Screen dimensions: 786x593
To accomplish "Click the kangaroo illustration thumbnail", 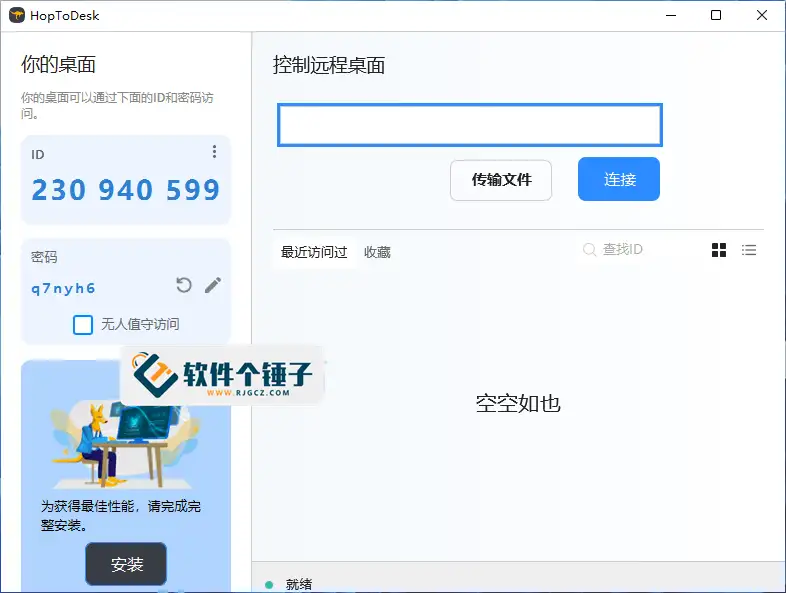I will coord(125,445).
